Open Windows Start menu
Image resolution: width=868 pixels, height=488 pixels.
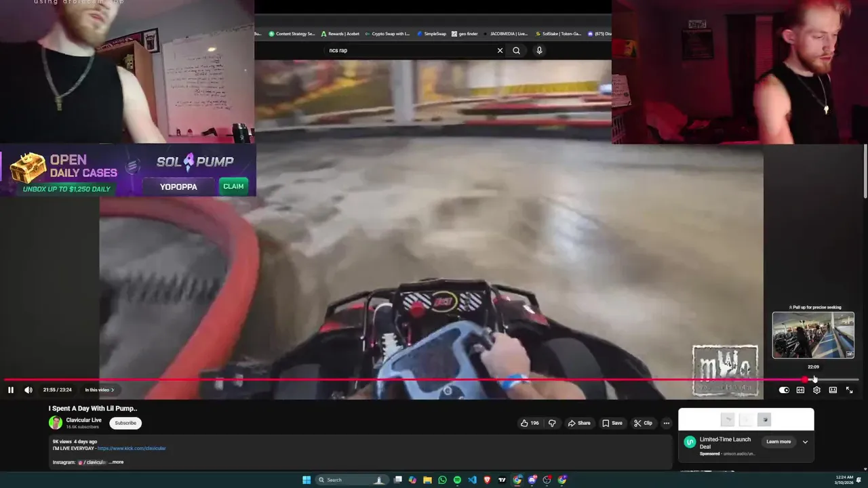[307, 480]
